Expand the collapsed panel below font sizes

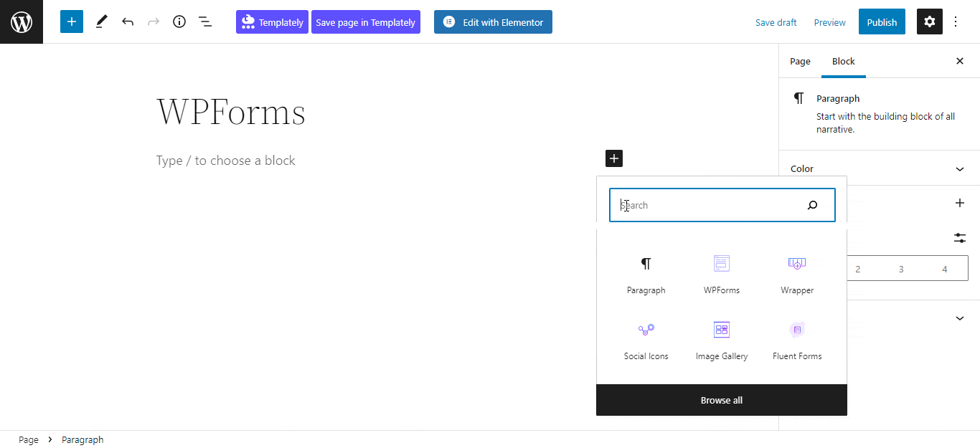960,318
